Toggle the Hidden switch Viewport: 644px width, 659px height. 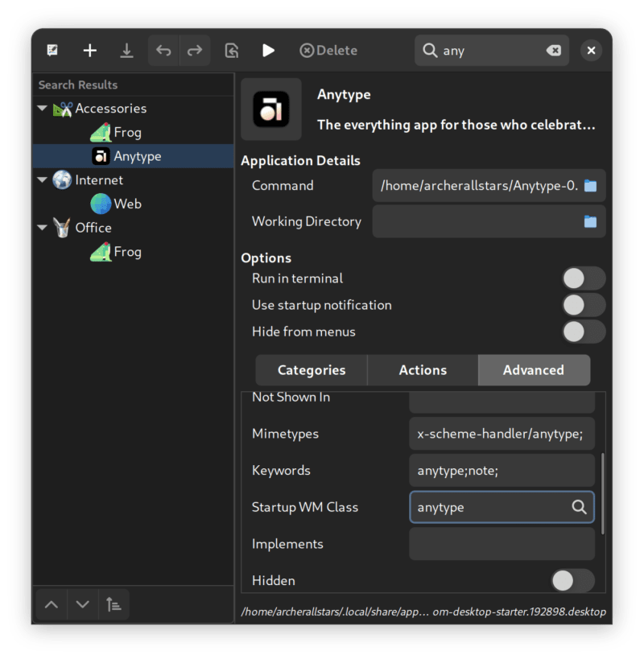[x=572, y=580]
